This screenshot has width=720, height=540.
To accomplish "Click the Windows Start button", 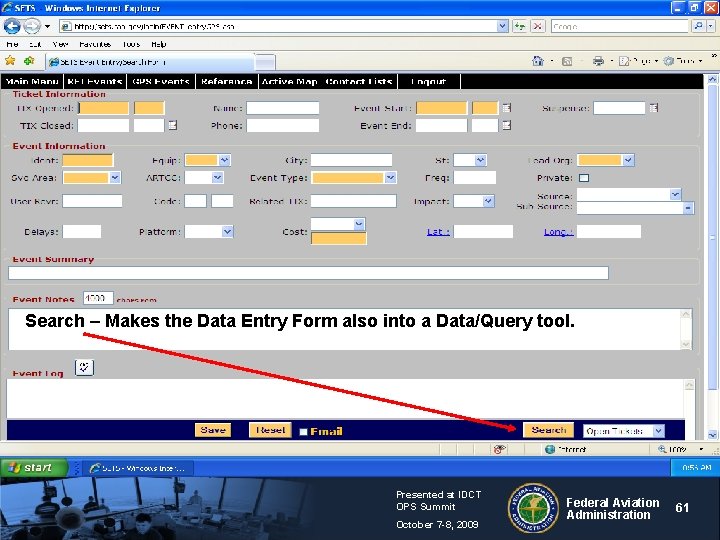I will 34,467.
